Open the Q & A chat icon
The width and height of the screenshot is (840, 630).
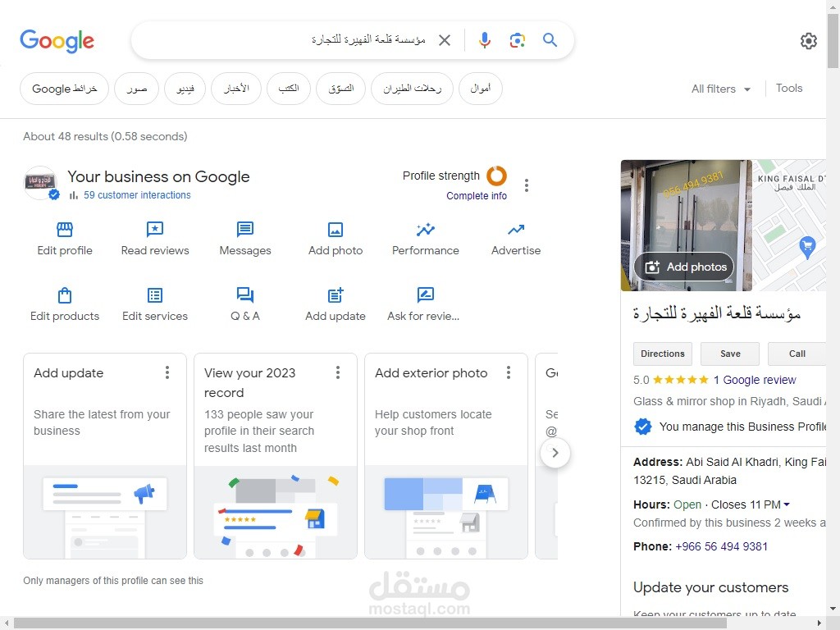tap(245, 295)
